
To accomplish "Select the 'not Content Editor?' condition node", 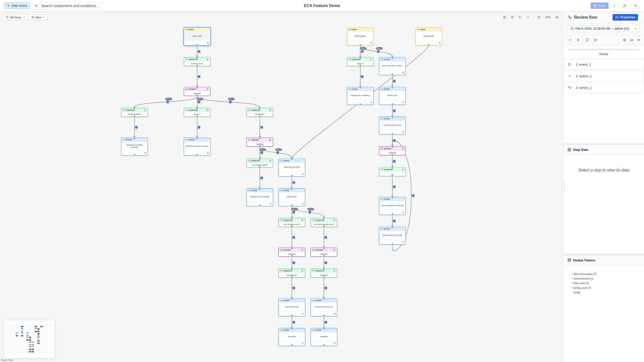I will (260, 163).
